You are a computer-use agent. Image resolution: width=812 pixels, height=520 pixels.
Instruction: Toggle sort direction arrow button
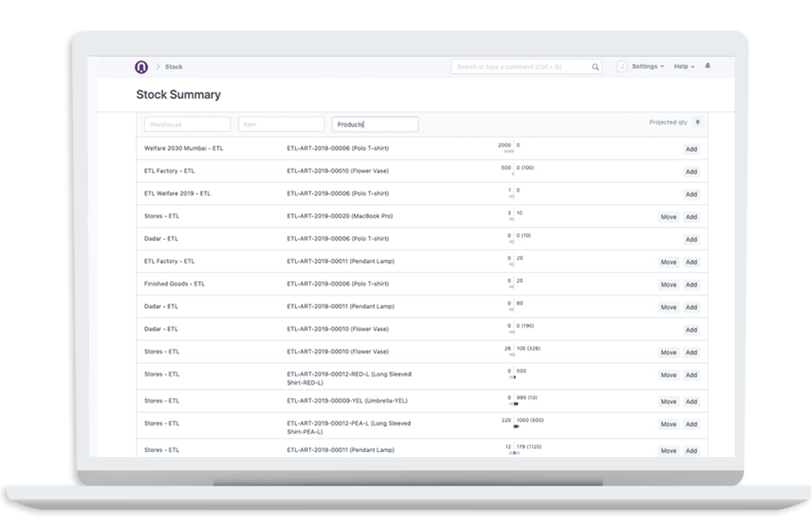(698, 123)
